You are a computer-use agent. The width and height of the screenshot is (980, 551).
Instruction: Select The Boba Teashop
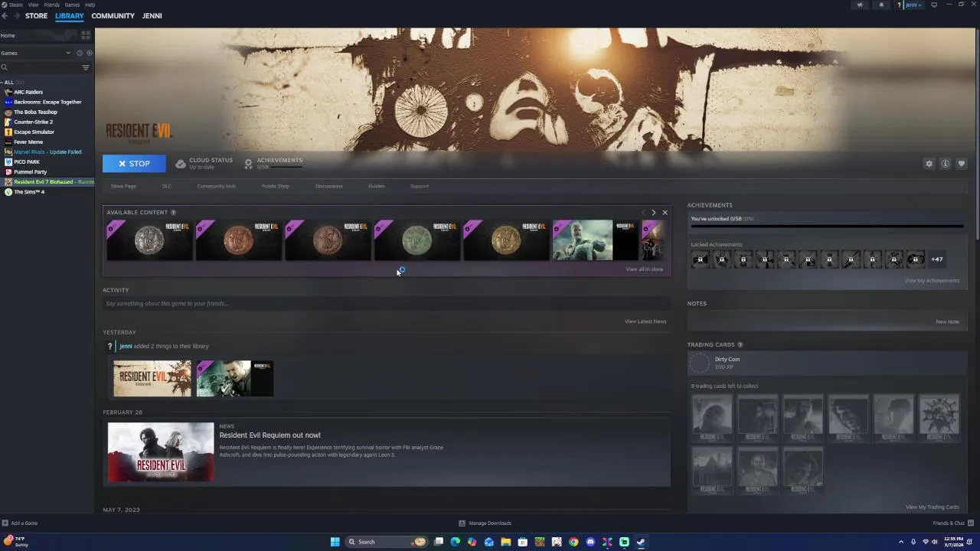coord(35,112)
